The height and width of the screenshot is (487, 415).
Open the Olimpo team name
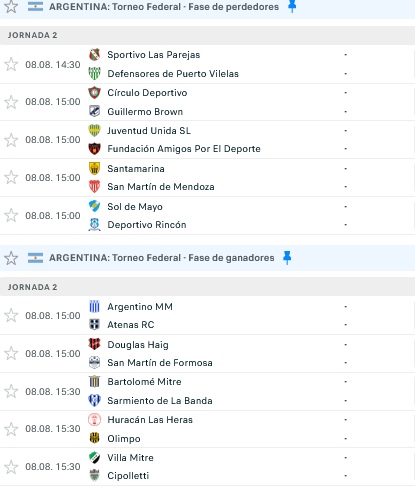pos(124,439)
